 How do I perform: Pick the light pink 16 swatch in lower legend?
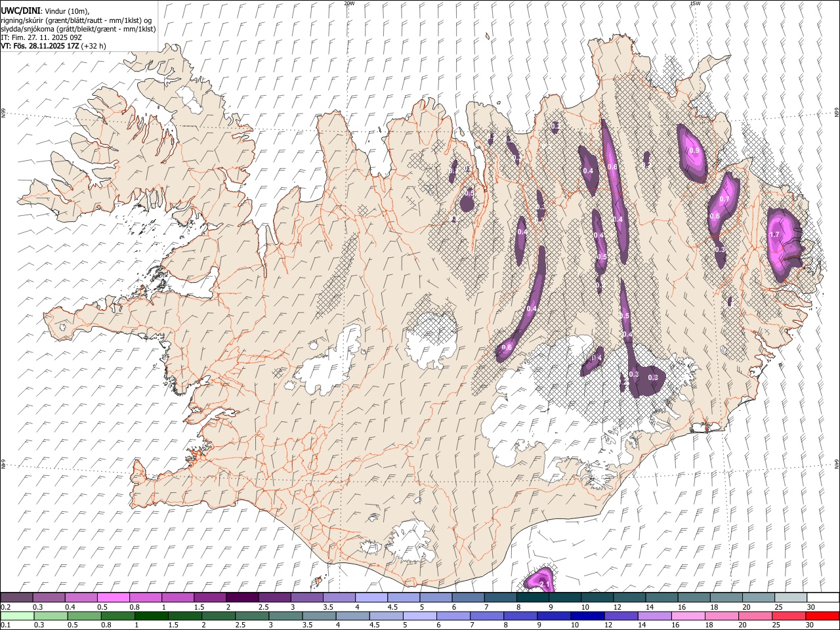click(x=688, y=616)
